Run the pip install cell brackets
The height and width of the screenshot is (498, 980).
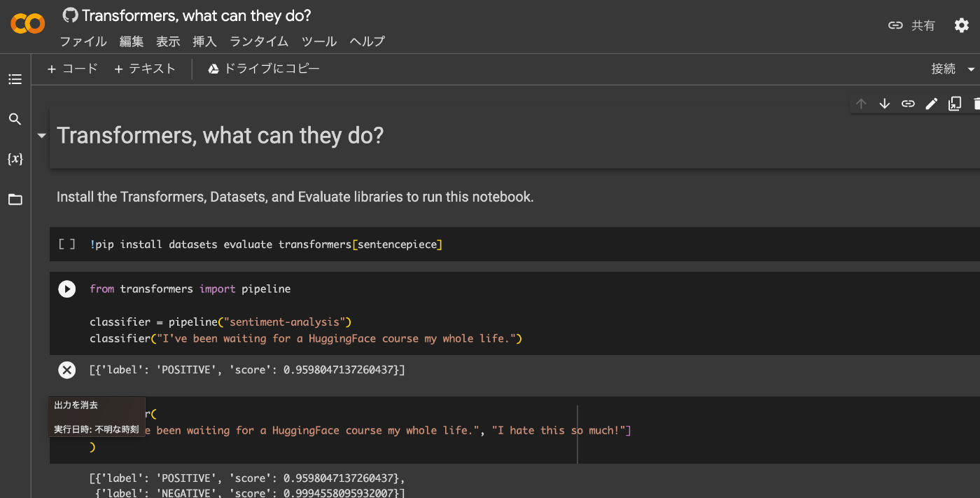click(66, 244)
